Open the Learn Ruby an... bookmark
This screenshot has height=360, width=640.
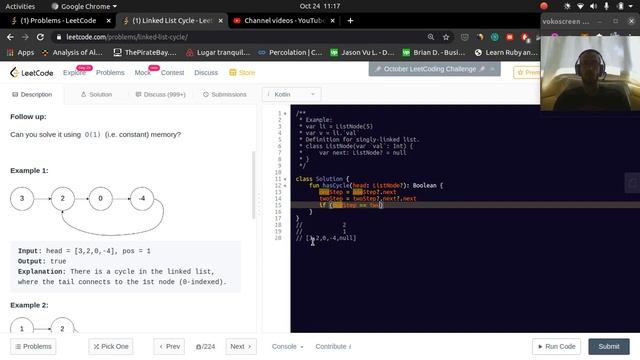tap(506, 53)
